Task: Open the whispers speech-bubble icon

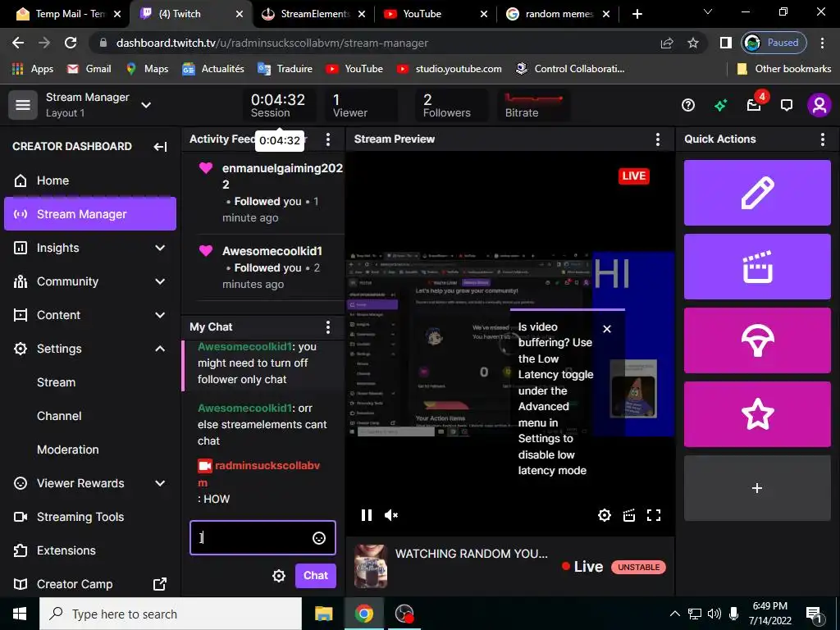Action: click(x=787, y=105)
